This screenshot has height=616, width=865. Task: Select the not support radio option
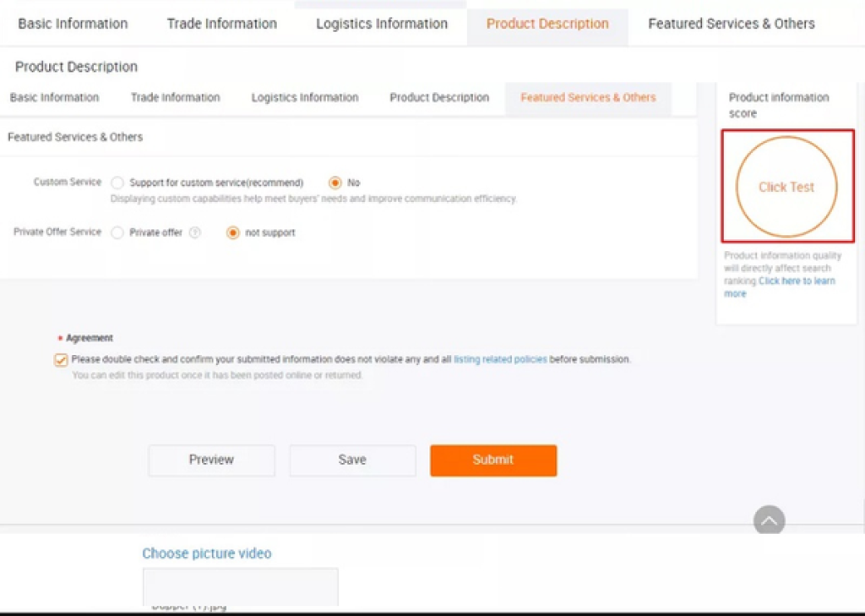coord(233,233)
